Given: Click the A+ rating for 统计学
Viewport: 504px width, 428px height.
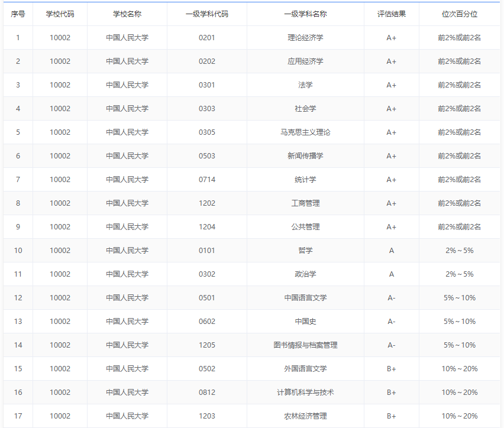Looking at the screenshot, I should pyautogui.click(x=392, y=179).
